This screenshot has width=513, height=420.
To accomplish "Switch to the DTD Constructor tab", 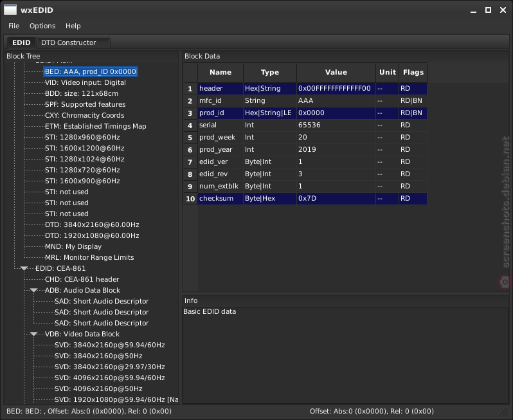I will click(73, 42).
